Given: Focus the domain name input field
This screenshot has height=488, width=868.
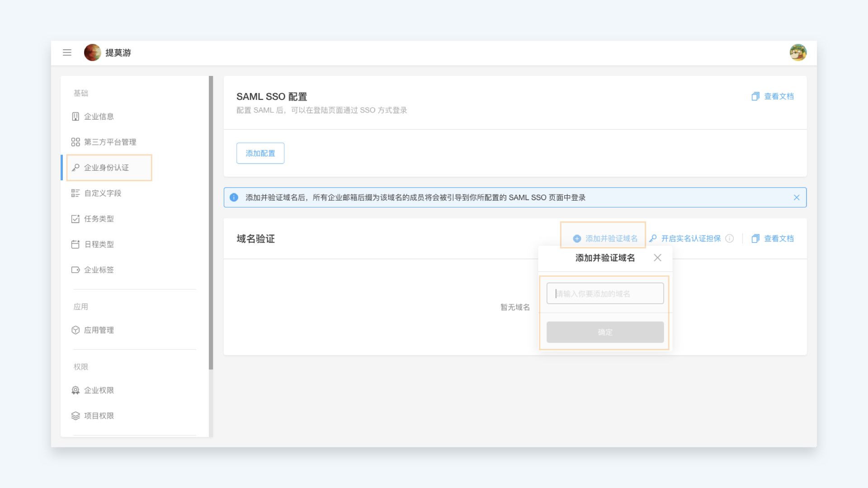Looking at the screenshot, I should [x=605, y=293].
